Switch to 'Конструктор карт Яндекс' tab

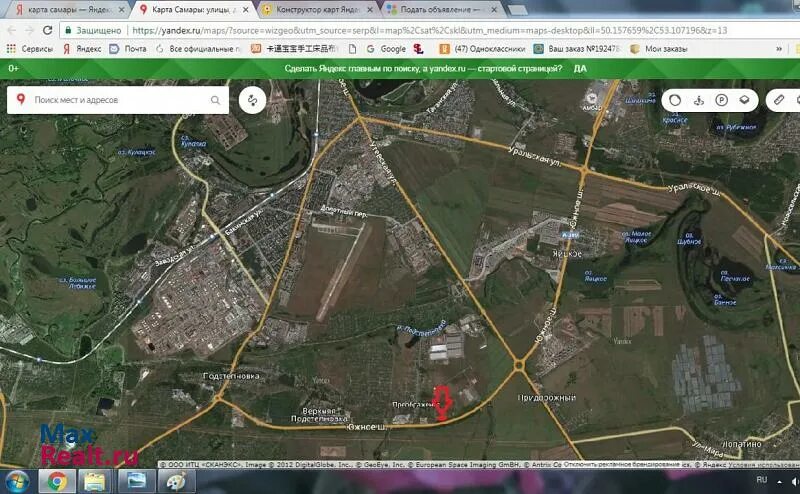pos(317,10)
